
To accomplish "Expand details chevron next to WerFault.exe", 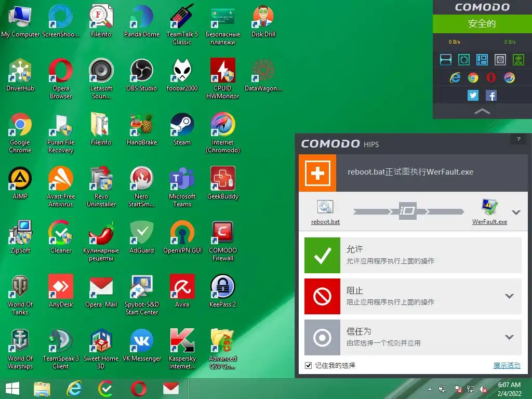I will (x=516, y=212).
